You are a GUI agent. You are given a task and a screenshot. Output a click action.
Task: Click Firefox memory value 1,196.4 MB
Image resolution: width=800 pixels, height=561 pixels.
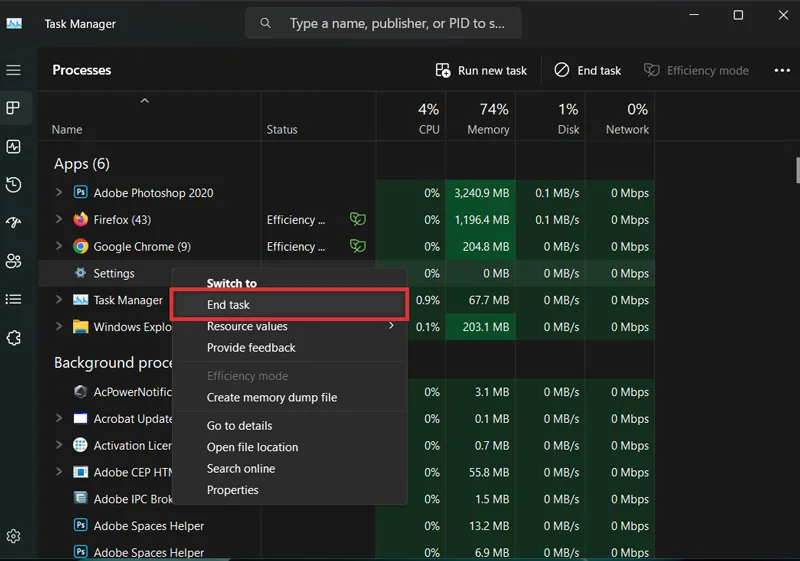click(x=482, y=220)
